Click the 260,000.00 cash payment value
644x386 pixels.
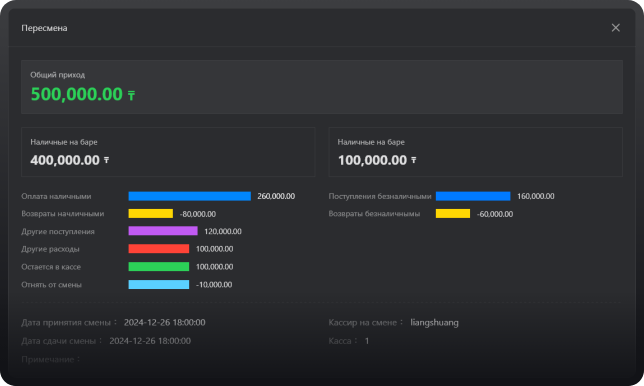coord(276,196)
